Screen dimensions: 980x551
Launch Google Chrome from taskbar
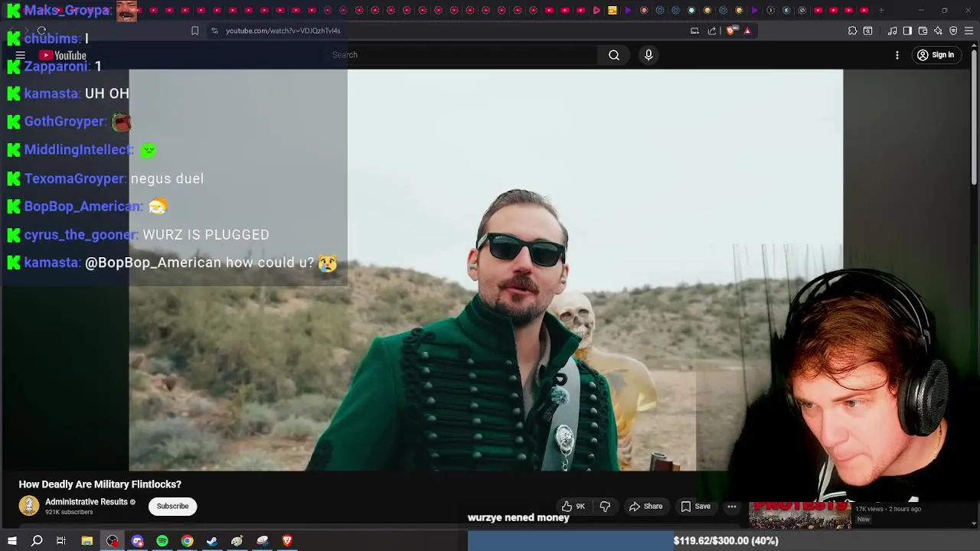point(187,541)
